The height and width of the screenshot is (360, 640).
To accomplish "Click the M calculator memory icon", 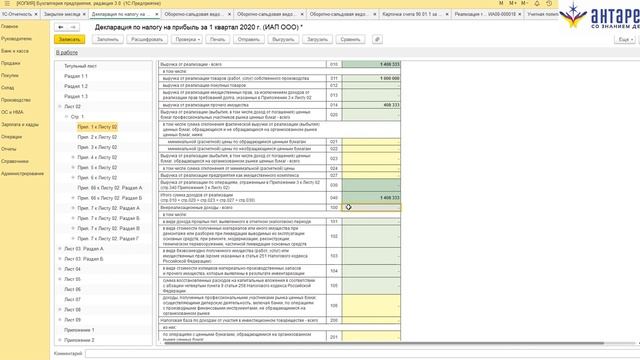I will tap(501, 3).
